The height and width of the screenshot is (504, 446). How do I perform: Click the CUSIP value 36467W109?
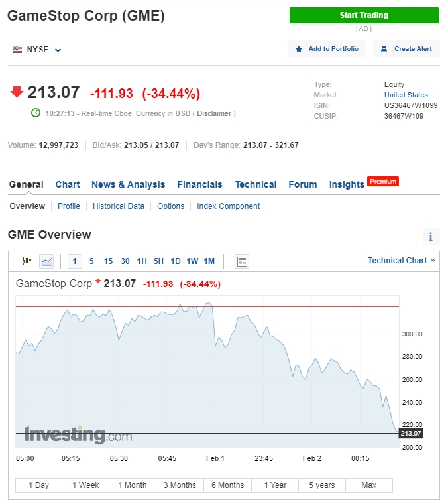404,116
